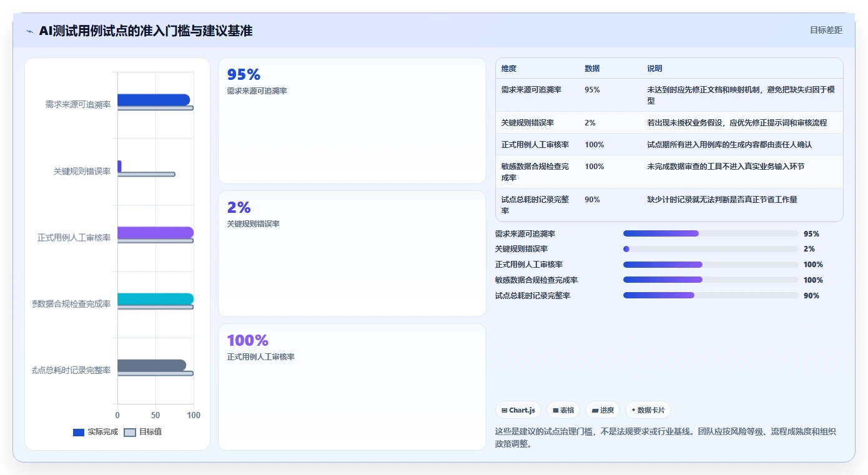The image size is (868, 475).
Task: Click the 目标差距 label in header
Action: (826, 30)
